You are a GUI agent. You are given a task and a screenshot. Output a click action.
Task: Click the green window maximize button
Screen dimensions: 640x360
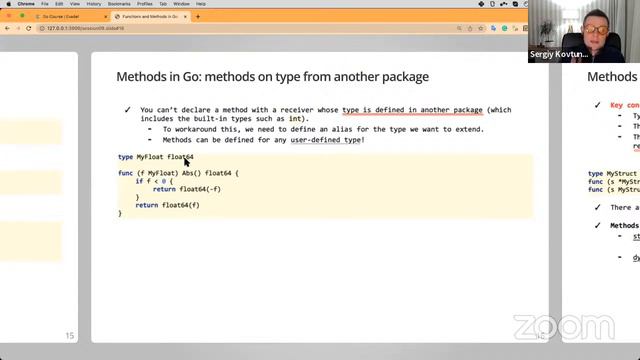[x=22, y=16]
